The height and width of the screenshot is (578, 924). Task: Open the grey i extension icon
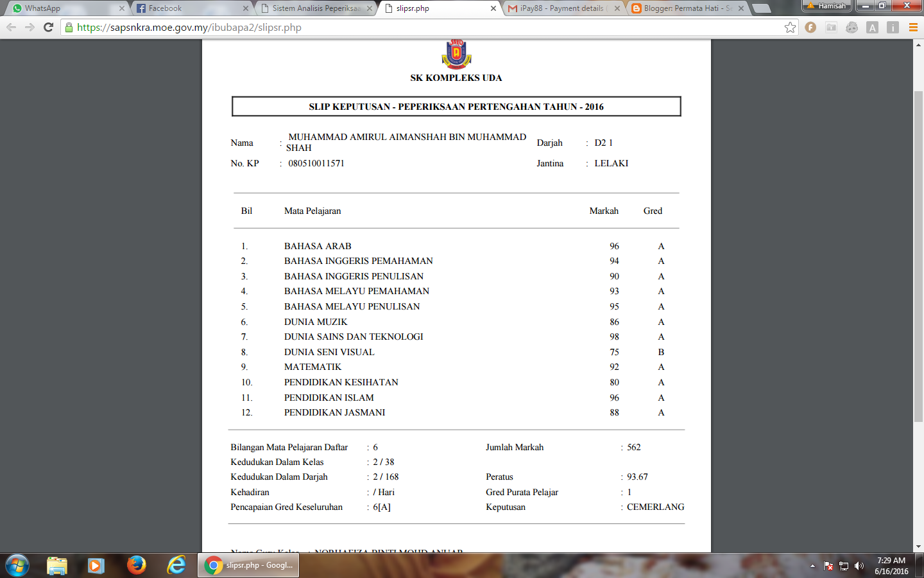click(893, 28)
